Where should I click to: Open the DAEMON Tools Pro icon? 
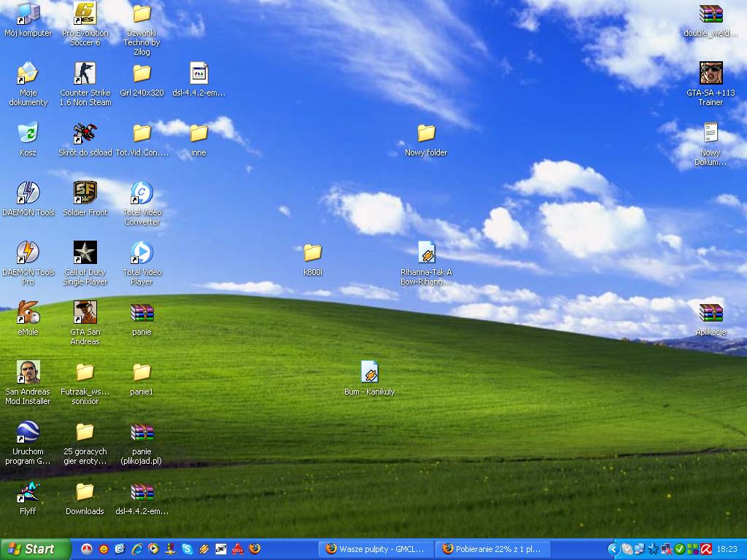point(28,253)
